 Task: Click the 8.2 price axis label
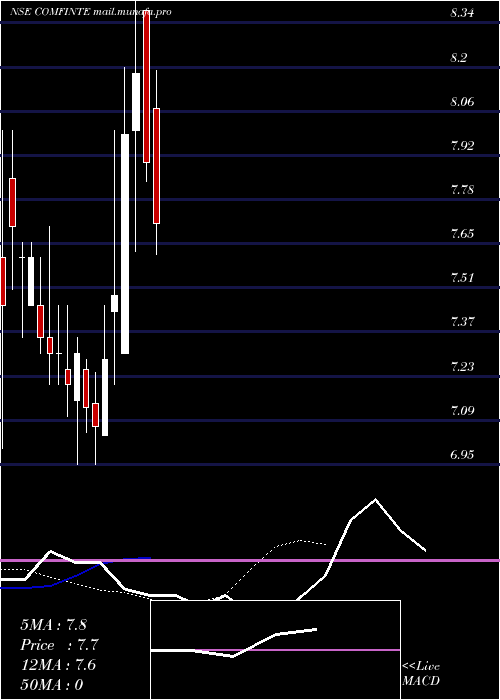[x=458, y=58]
